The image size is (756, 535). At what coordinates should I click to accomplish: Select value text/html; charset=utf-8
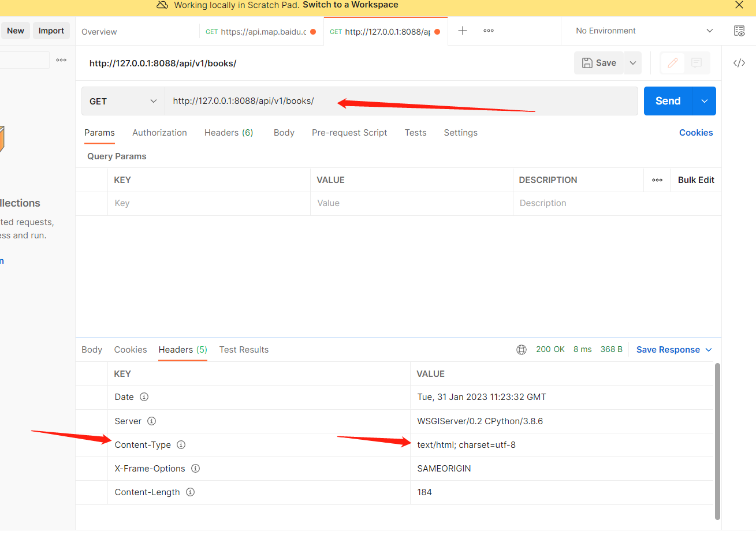point(467,445)
